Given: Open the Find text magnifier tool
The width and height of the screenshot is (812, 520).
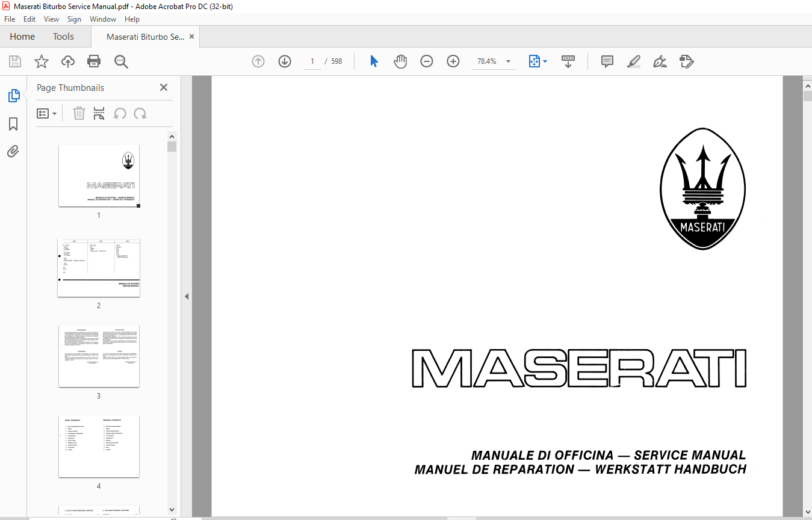Looking at the screenshot, I should [x=121, y=61].
